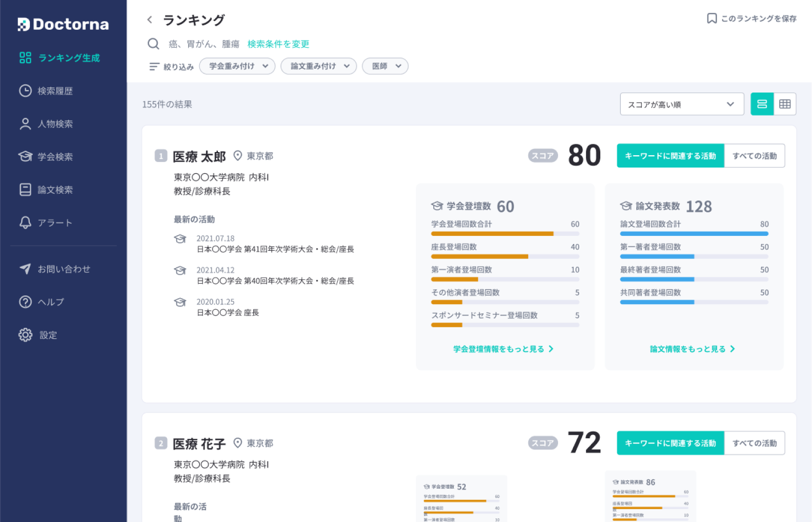Click the 座長登場回数 progress bar

[x=505, y=256]
